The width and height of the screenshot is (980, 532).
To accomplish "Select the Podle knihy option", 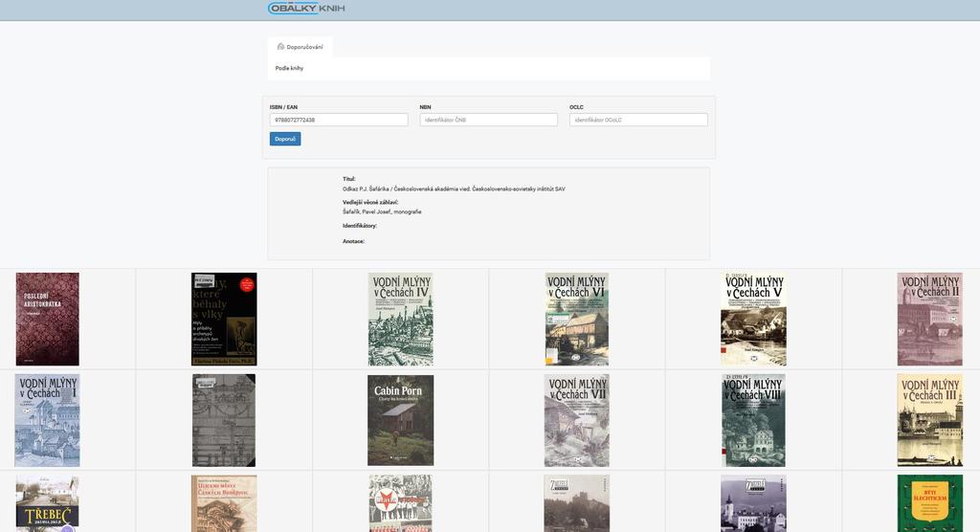I will pyautogui.click(x=289, y=68).
